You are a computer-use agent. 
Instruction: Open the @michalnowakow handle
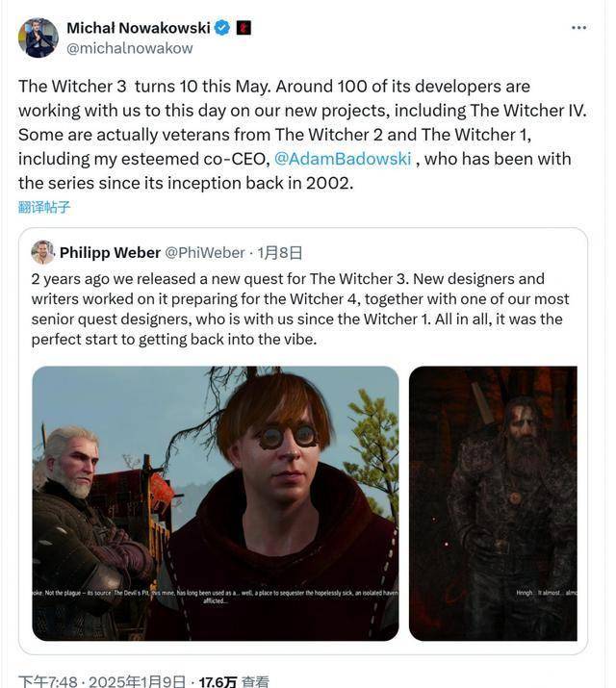pos(129,48)
